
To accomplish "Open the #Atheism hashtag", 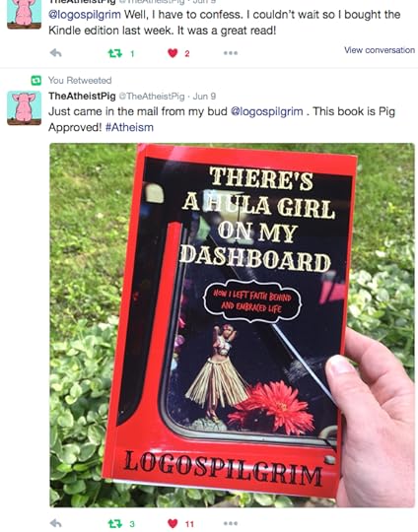I will tap(129, 127).
